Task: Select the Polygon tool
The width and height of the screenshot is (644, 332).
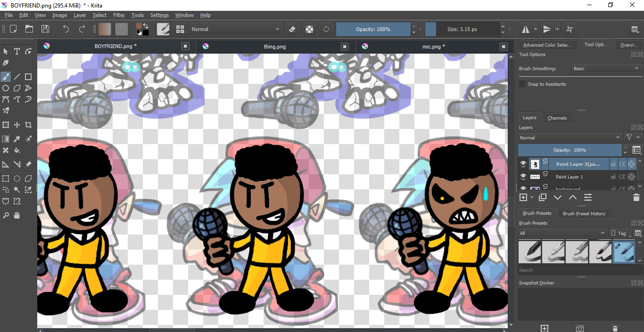Action: pyautogui.click(x=17, y=88)
